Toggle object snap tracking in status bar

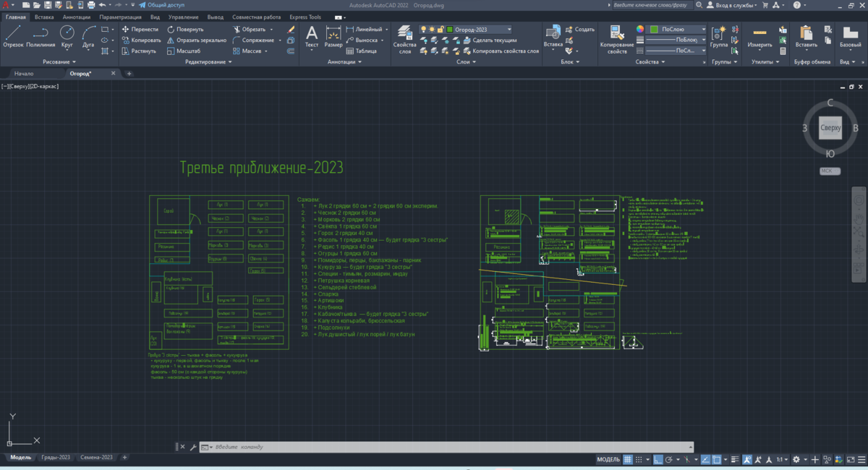tap(705, 459)
